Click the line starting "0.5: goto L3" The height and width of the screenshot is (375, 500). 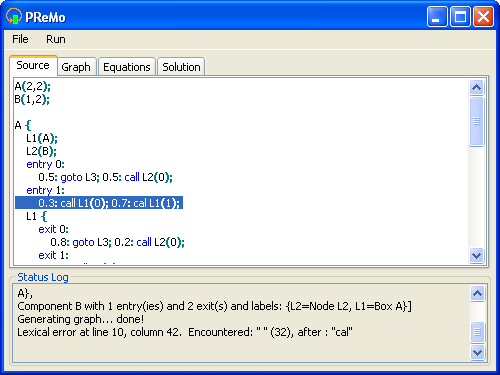[105, 177]
